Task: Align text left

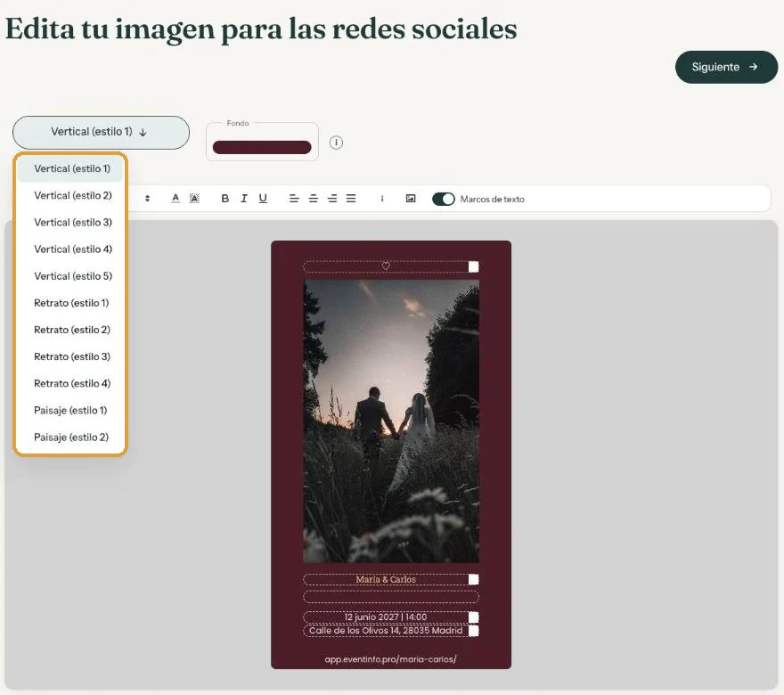Action: 294,199
